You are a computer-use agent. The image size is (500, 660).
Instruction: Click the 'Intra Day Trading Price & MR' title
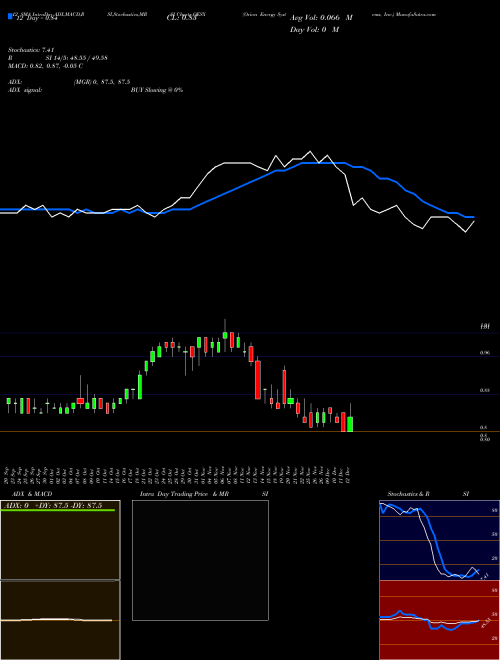tap(184, 494)
